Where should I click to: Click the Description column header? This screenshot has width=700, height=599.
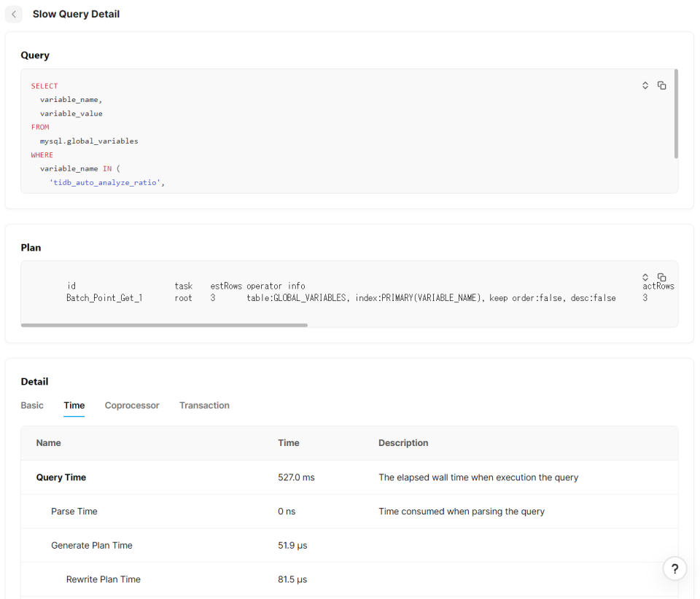tap(403, 443)
